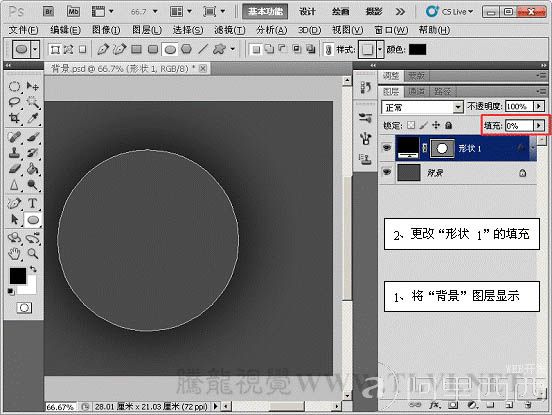Select the Crop tool
This screenshot has height=415, width=552.
(14, 118)
